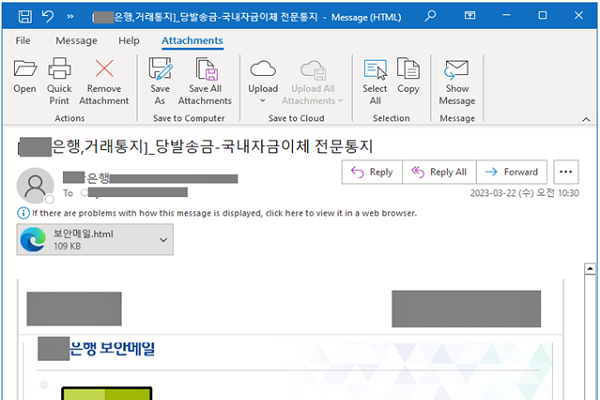Click Save All Attachments icon
Viewport: 600px width, 400px height.
[x=205, y=71]
